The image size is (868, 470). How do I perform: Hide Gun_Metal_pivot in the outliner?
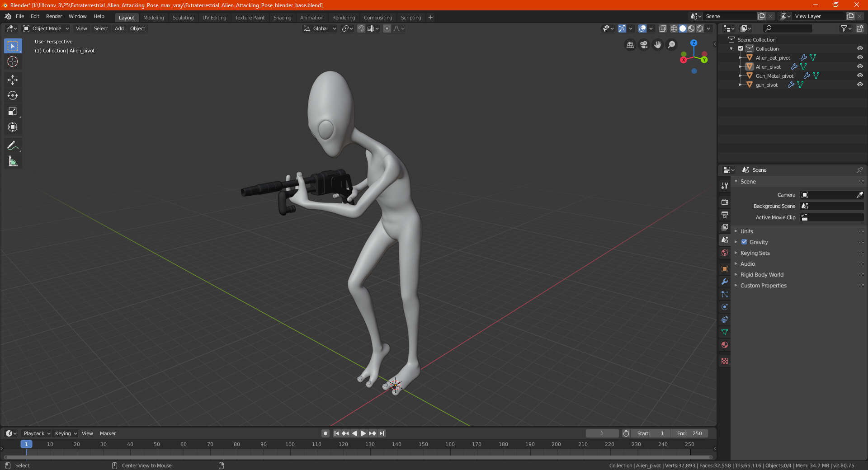860,75
